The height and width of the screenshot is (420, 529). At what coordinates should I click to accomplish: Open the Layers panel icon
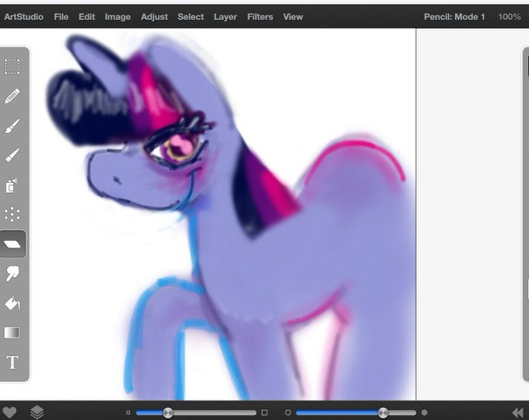click(37, 412)
